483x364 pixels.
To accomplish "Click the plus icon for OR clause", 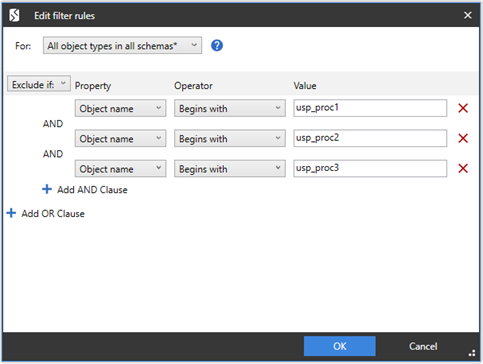I will coord(11,213).
